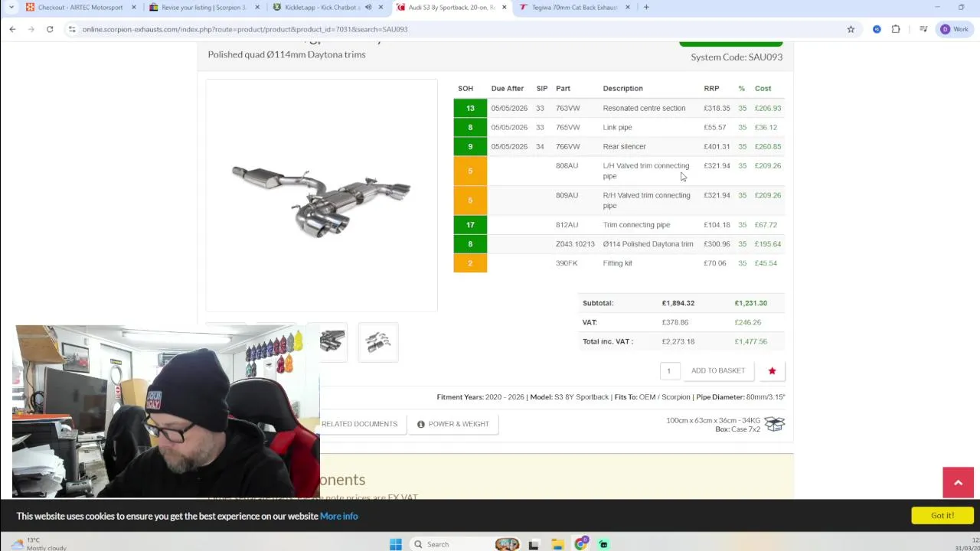Click the Due After column header
Screen dimensions: 980x551
click(508, 89)
